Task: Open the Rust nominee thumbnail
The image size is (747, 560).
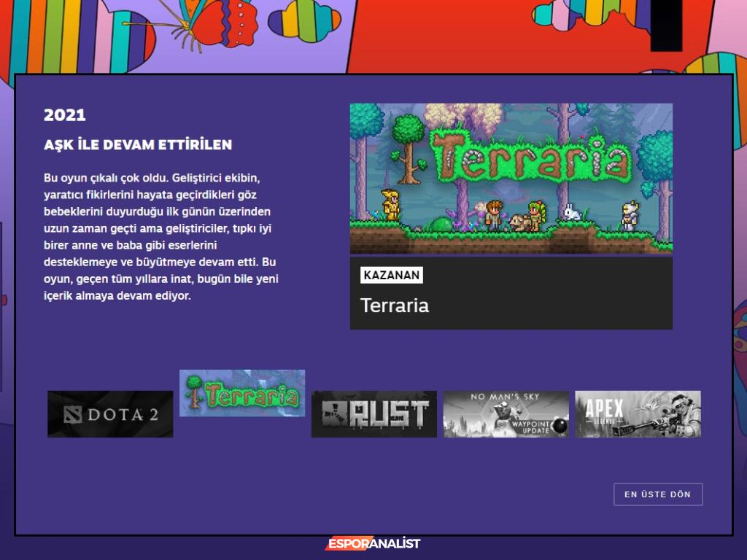Action: (374, 414)
